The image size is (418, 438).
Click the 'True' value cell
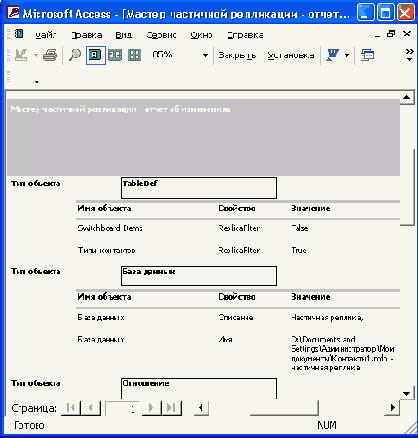pos(299,250)
